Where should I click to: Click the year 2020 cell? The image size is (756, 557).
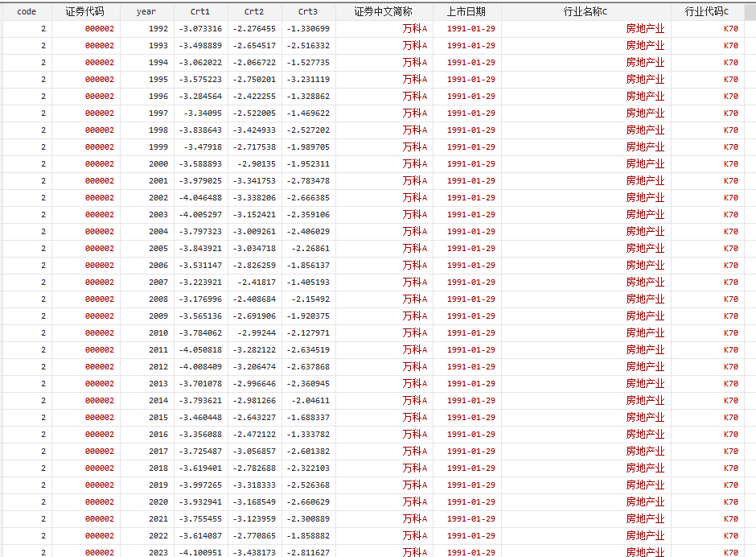tap(158, 502)
